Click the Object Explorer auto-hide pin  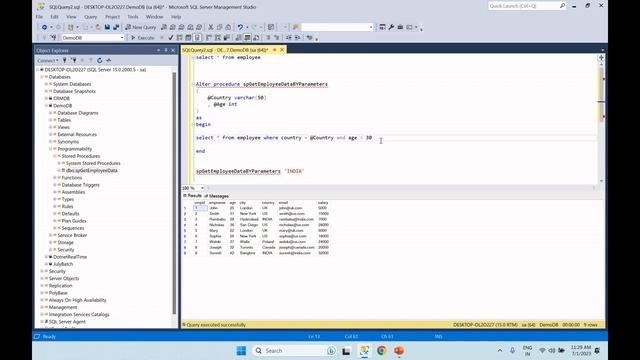pyautogui.click(x=166, y=50)
